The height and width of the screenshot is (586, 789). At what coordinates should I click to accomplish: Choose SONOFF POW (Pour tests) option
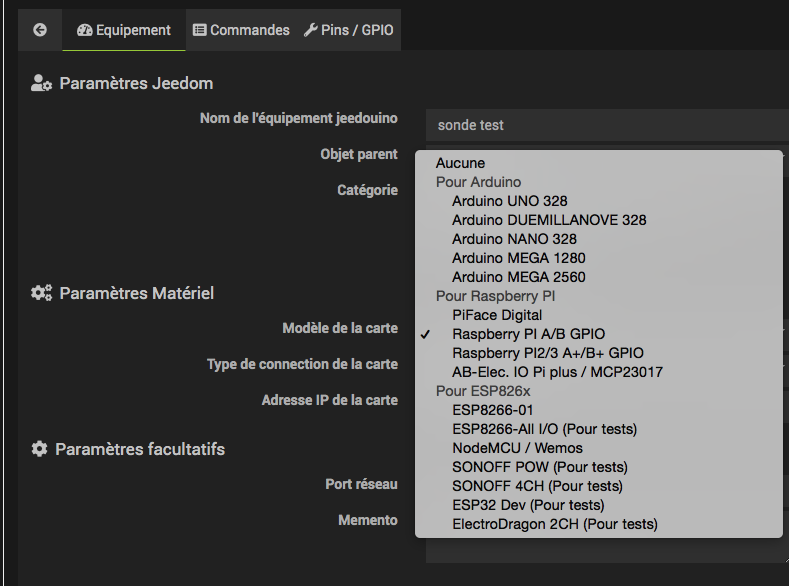click(x=539, y=467)
